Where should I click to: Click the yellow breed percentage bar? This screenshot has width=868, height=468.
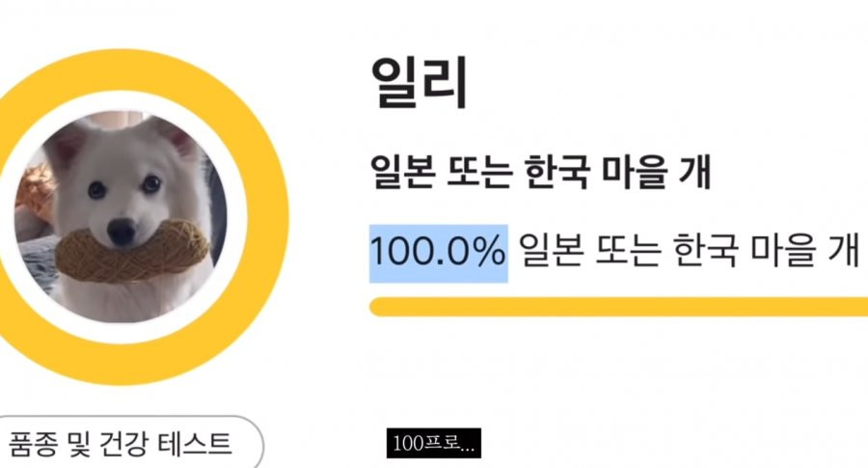(617, 307)
